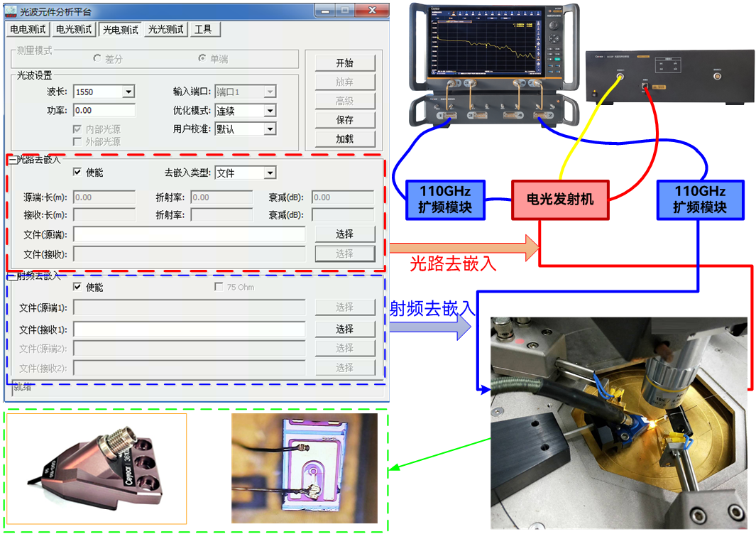The width and height of the screenshot is (756, 534).
Task: Select the 工具 tab
Action: click(202, 29)
